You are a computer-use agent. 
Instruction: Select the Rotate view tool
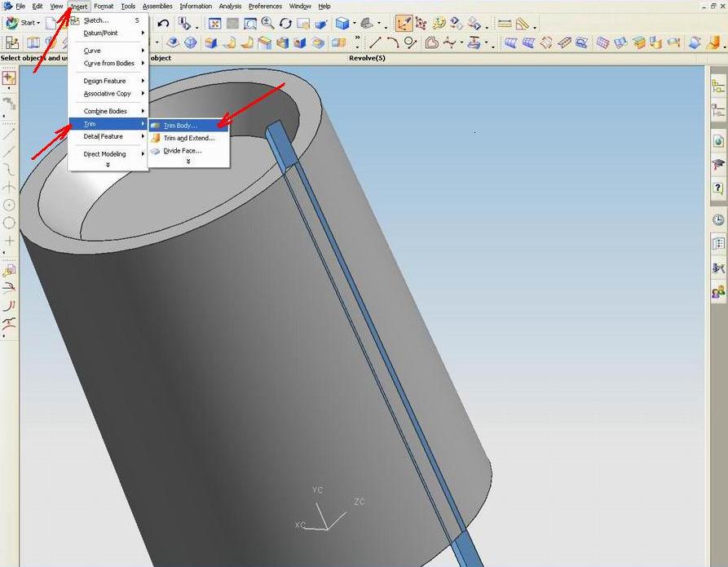tap(285, 23)
